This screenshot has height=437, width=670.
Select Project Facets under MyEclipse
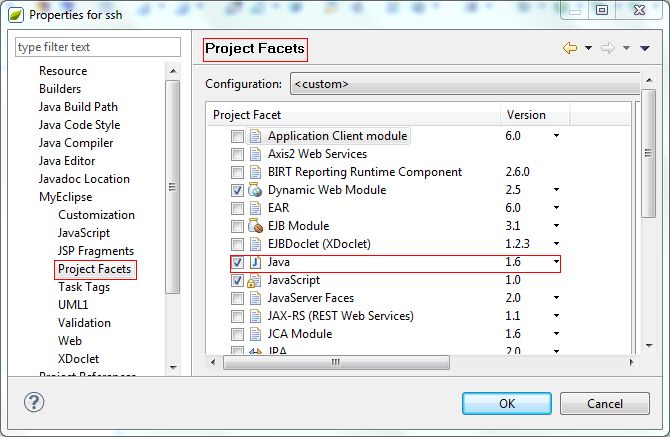95,269
